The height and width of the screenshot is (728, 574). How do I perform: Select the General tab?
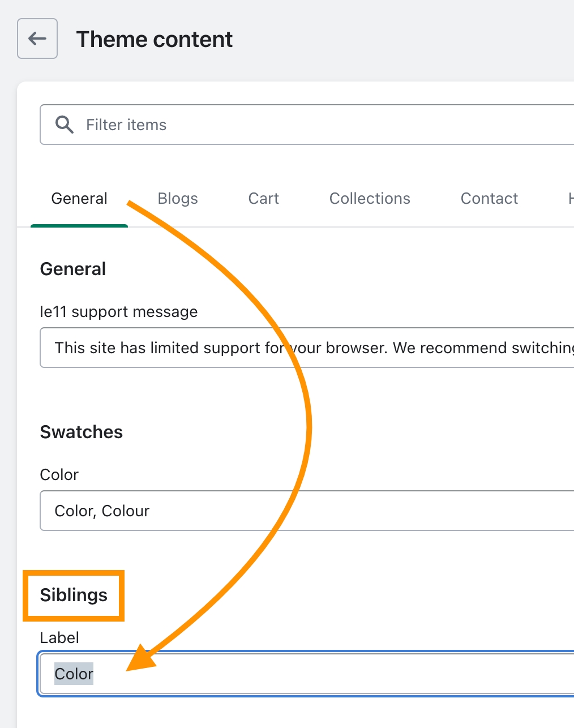coord(79,199)
